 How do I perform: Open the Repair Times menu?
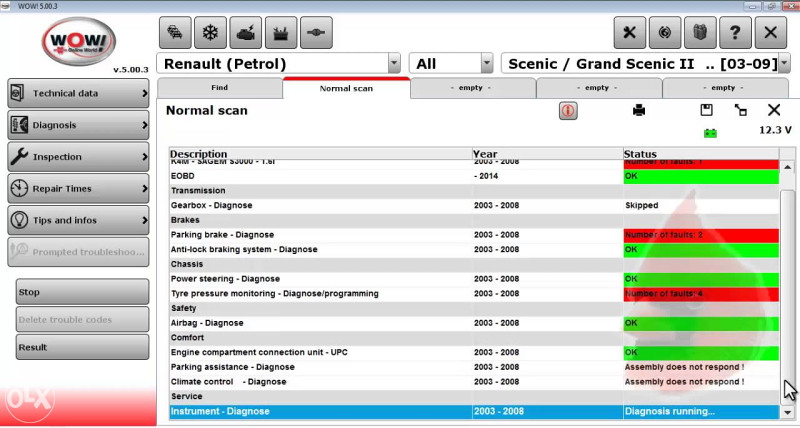[78, 188]
